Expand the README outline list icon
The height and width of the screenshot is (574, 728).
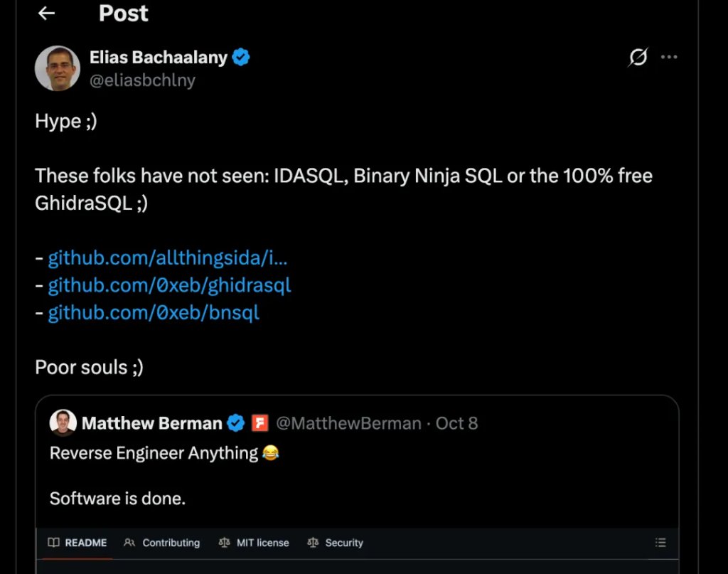pos(660,543)
